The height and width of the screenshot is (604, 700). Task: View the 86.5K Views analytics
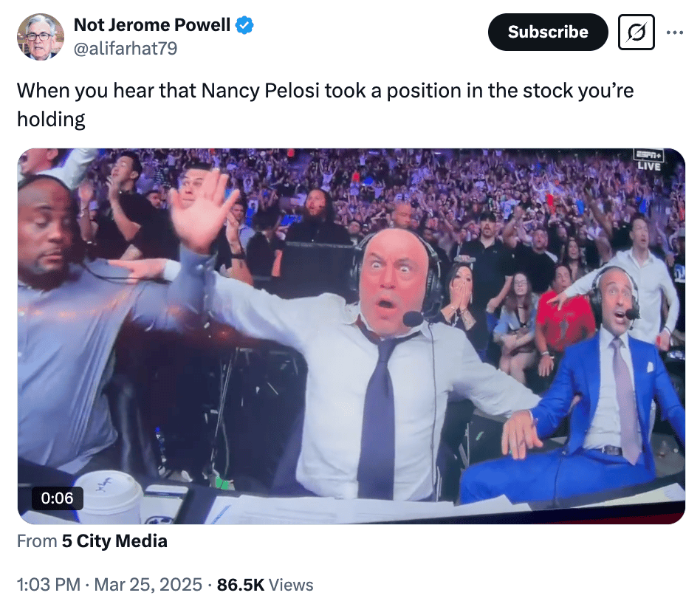(265, 585)
